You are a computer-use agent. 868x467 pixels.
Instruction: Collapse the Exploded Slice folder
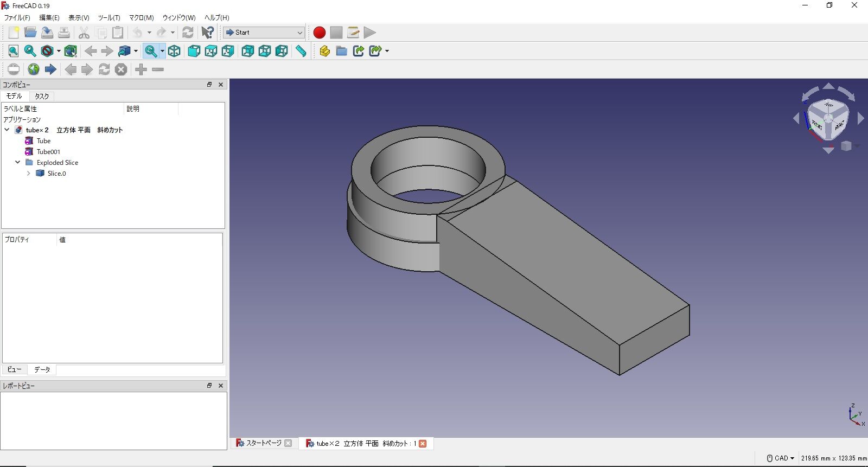(17, 163)
